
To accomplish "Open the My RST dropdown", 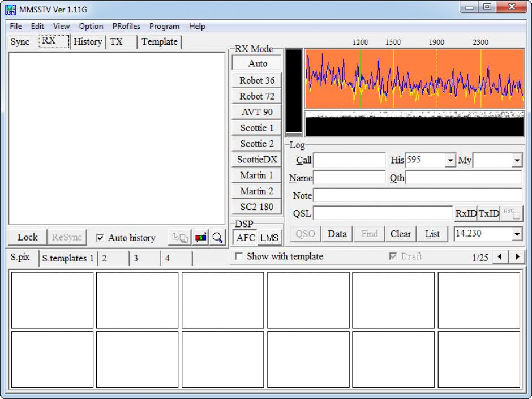I will (x=517, y=161).
